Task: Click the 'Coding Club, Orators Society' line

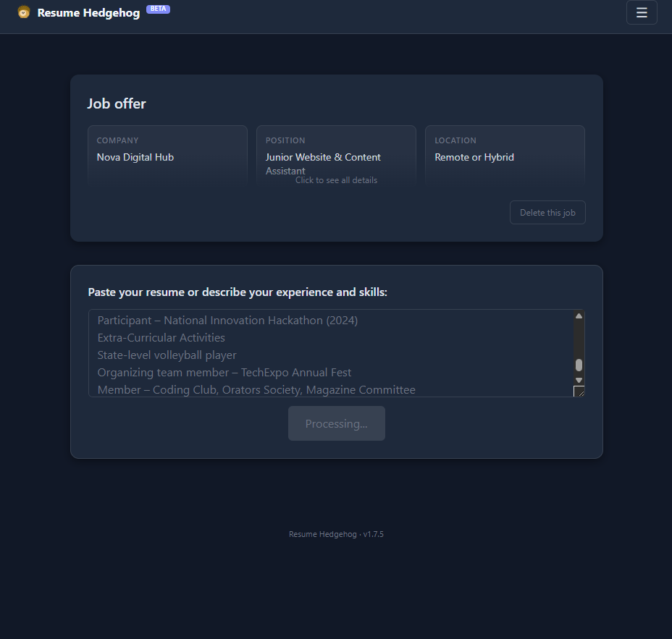Action: pyautogui.click(x=256, y=390)
